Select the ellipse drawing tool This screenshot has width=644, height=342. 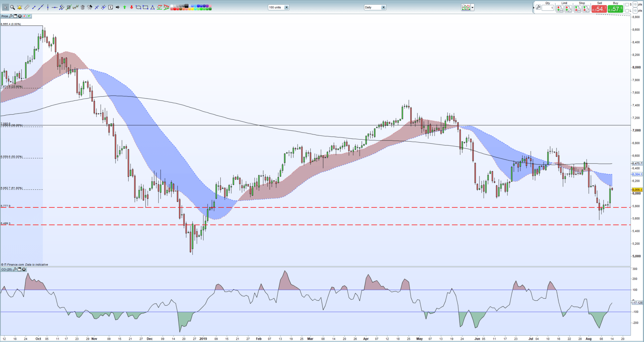[x=138, y=7]
